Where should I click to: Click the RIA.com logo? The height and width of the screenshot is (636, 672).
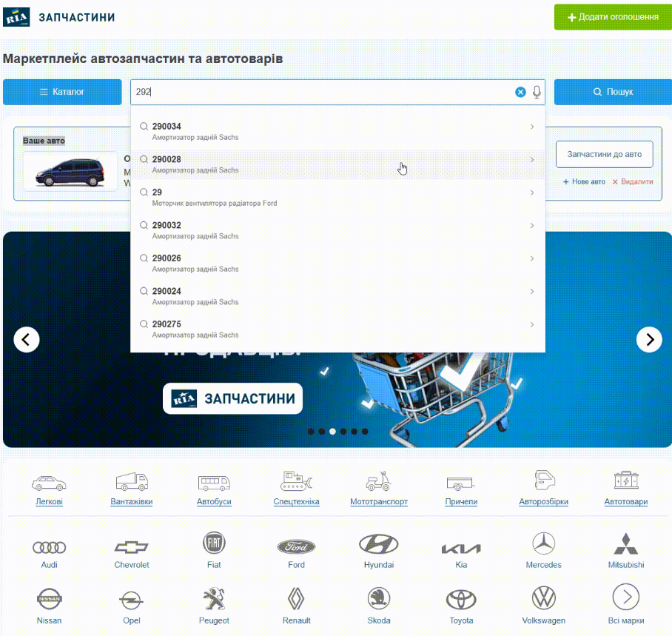coord(16,17)
